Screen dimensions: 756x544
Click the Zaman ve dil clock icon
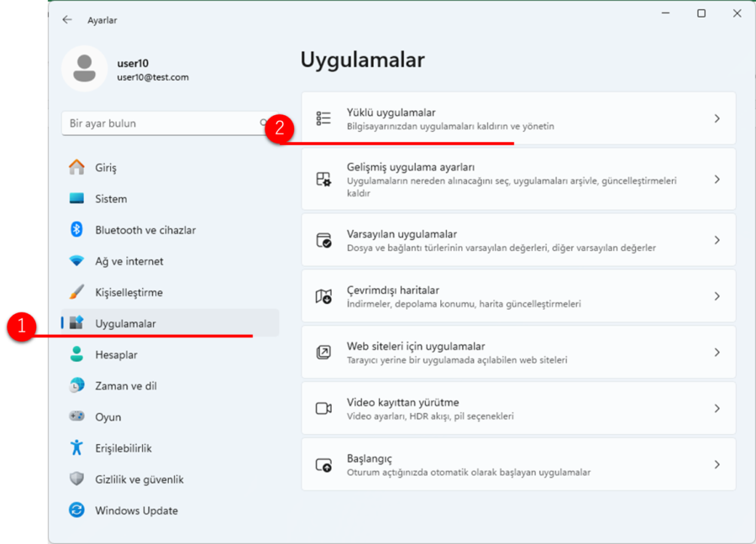point(76,385)
